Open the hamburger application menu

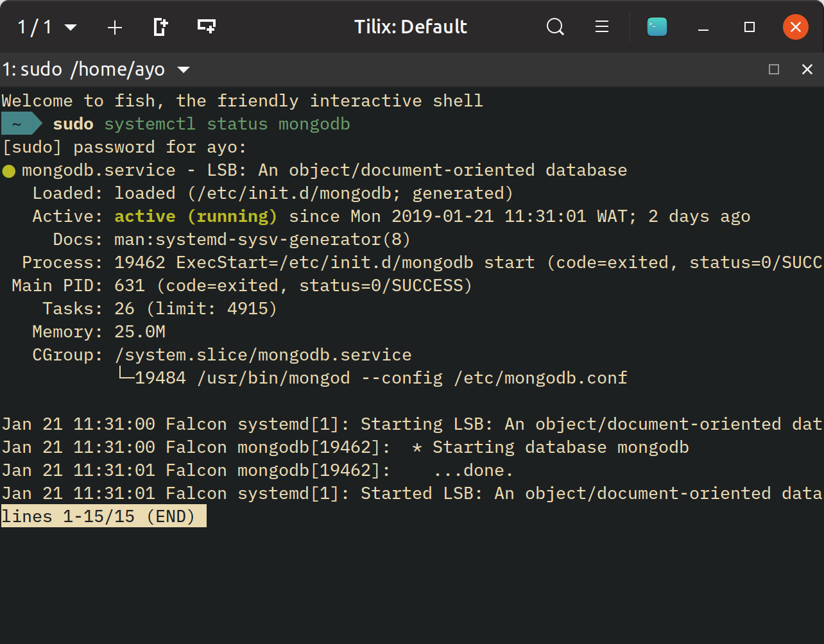coord(601,27)
